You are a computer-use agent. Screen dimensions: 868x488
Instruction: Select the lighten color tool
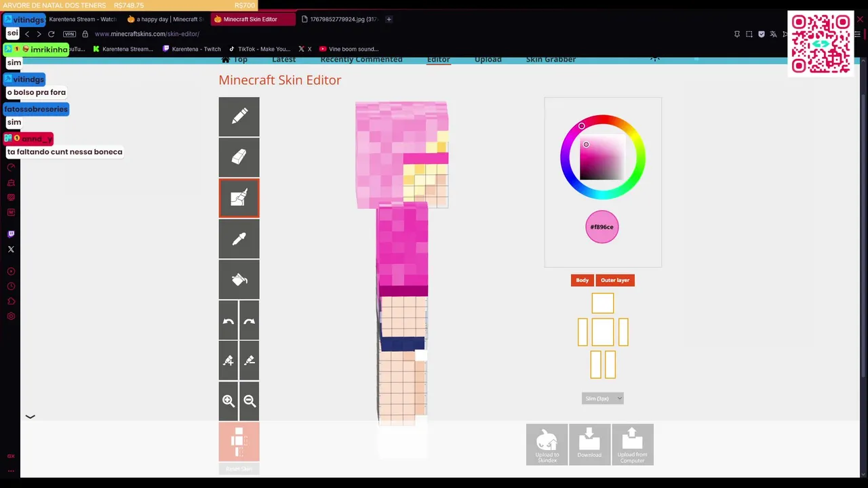click(x=229, y=361)
